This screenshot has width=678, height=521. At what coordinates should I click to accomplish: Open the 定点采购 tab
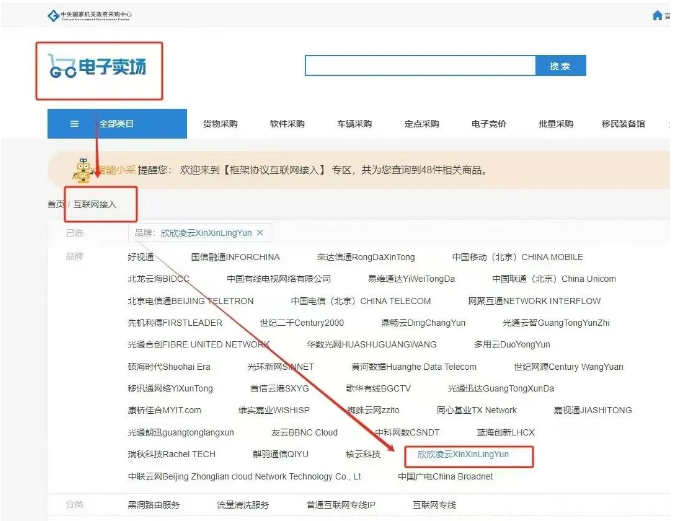point(422,124)
